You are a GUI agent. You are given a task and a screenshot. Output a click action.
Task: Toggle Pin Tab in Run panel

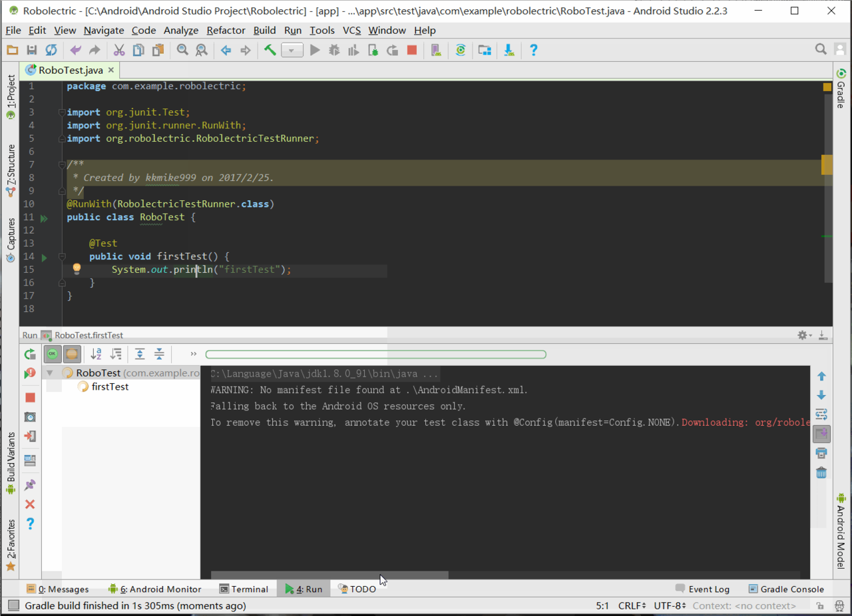click(30, 485)
